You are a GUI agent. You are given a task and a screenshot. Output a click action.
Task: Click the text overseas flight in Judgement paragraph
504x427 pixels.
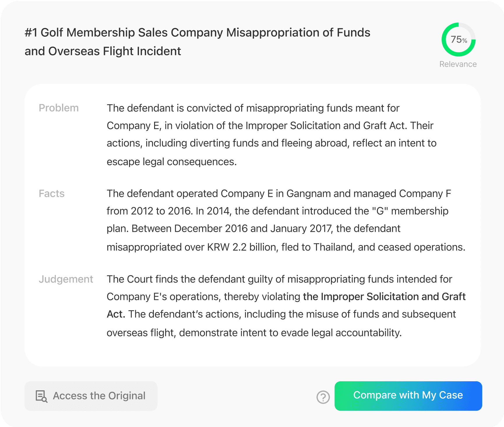coord(141,333)
